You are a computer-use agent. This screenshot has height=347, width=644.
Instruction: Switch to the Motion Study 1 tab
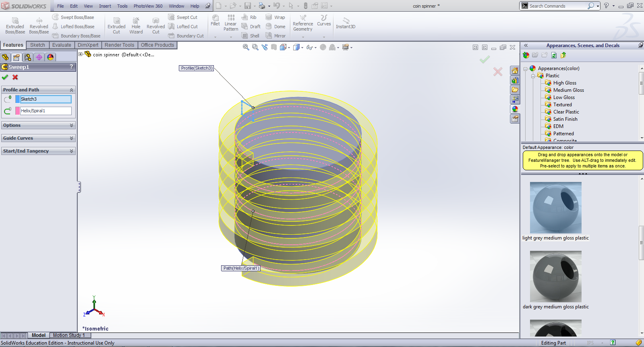(69, 335)
